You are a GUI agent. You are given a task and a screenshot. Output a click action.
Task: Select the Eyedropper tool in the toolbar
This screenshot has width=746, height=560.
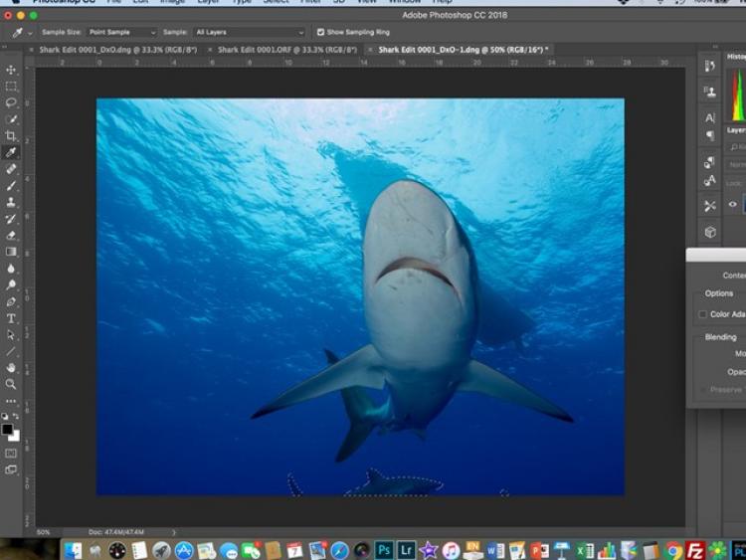[x=11, y=153]
